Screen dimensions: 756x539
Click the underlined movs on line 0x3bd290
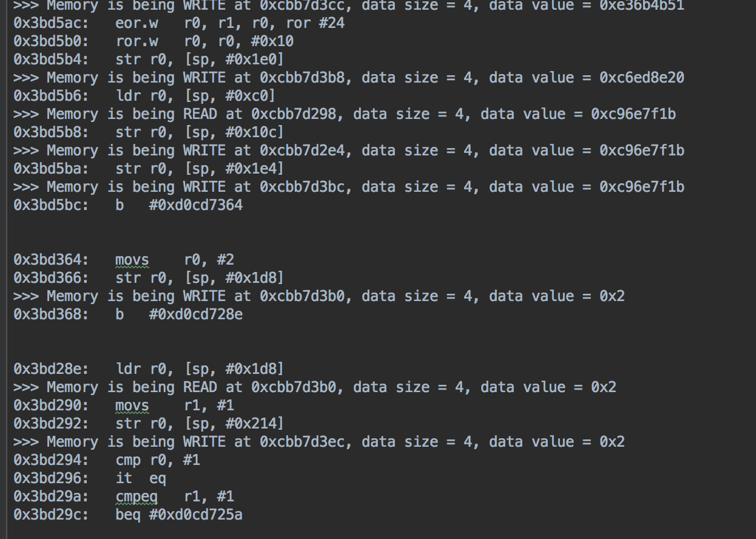[x=132, y=405]
